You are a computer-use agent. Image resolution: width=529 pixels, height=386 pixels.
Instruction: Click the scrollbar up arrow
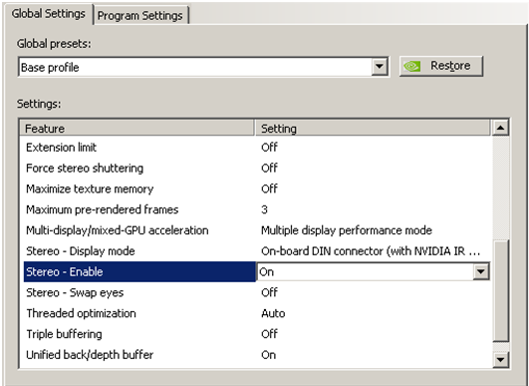click(500, 128)
